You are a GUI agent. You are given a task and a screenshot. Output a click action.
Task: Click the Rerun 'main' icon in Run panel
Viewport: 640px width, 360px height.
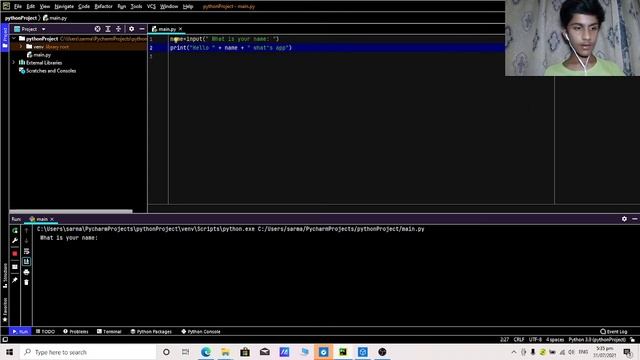click(15, 231)
